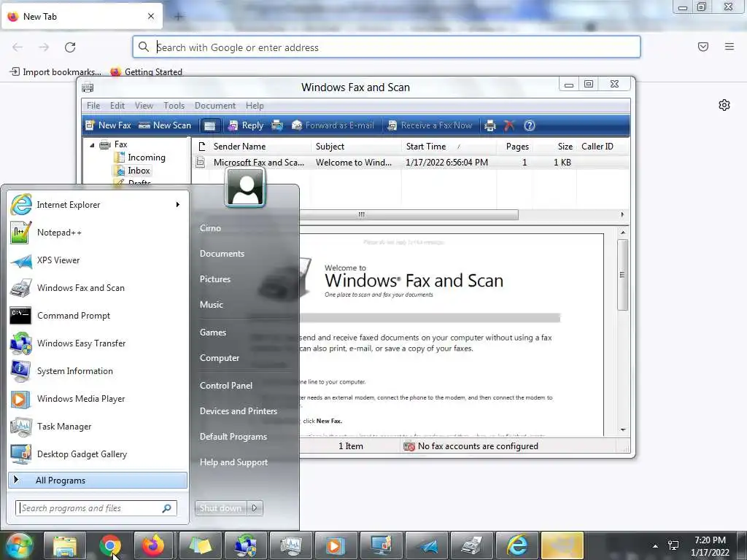Toggle the preview pane toolbar icon
This screenshot has height=560, width=747.
click(x=209, y=125)
